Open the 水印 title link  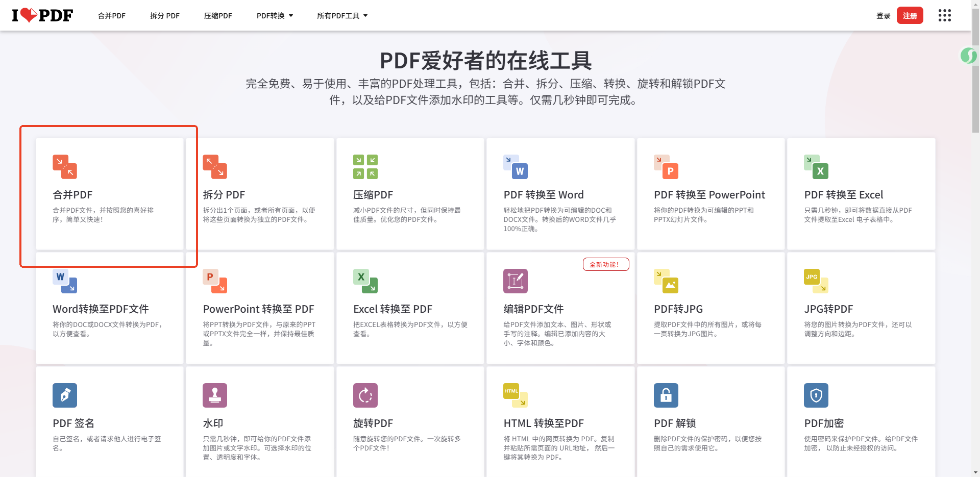pos(213,423)
